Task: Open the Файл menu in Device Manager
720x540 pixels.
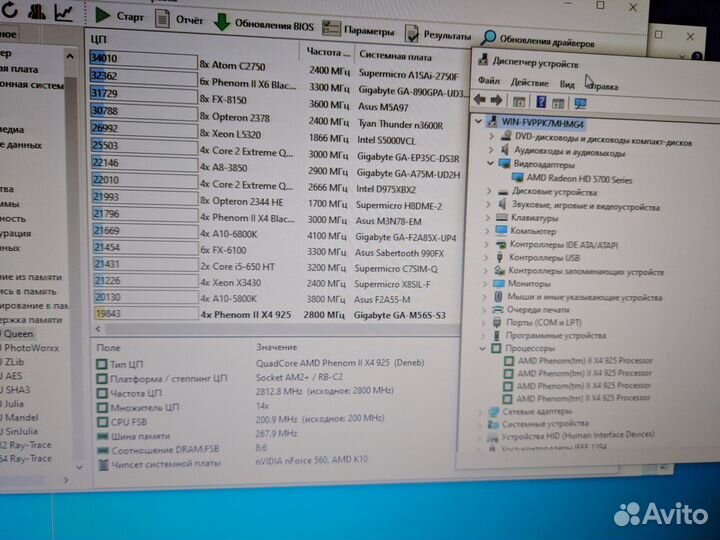Action: [488, 81]
